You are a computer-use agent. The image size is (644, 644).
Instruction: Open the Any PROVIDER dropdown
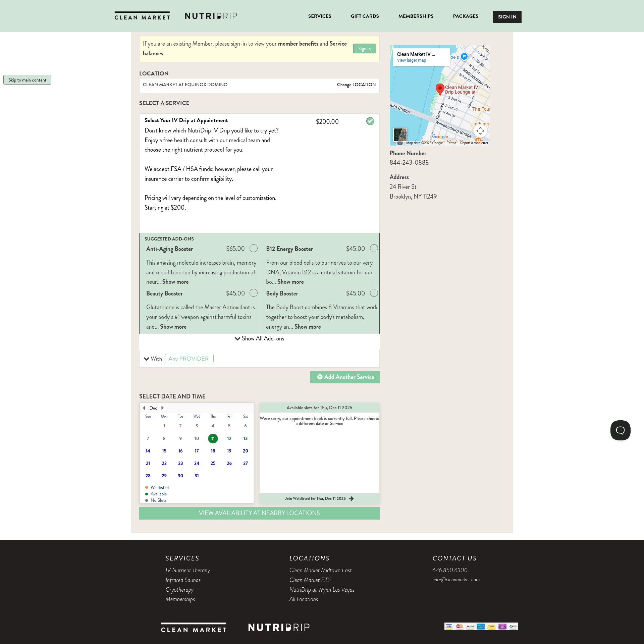point(189,359)
